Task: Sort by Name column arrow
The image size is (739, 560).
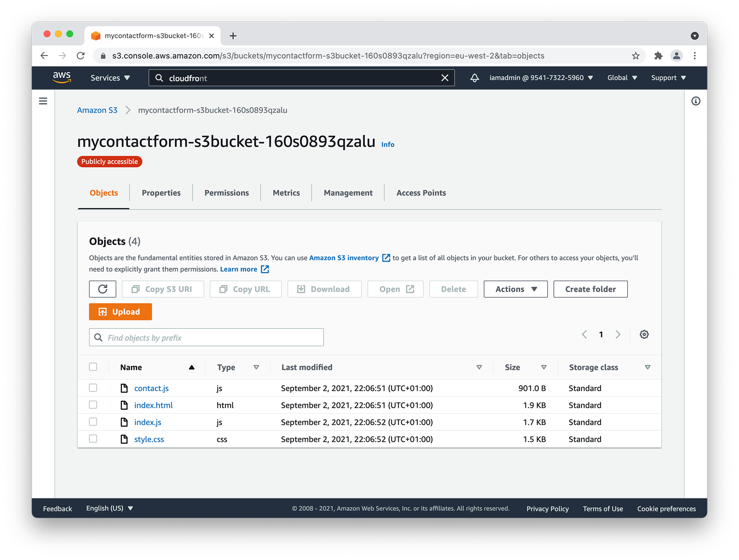Action: 191,367
